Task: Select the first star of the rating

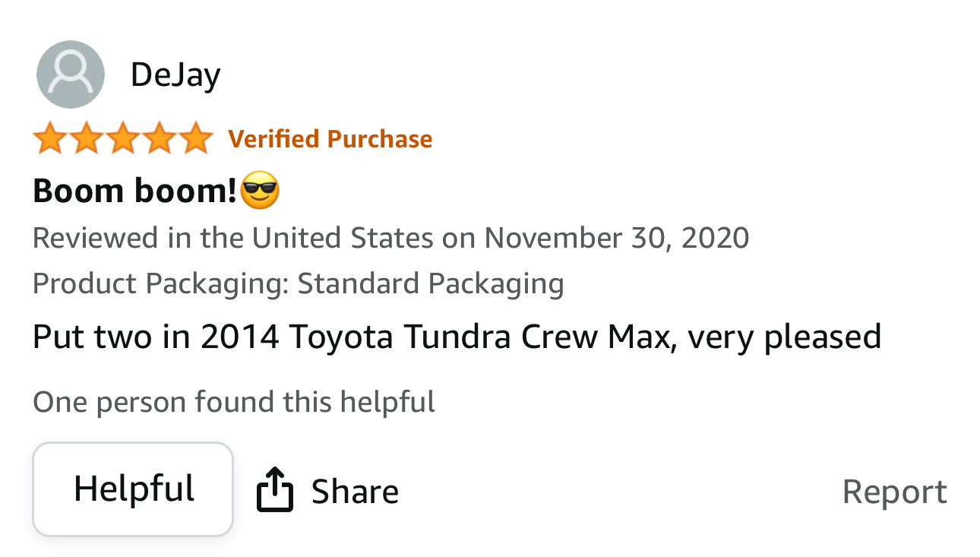Action: pyautogui.click(x=49, y=139)
